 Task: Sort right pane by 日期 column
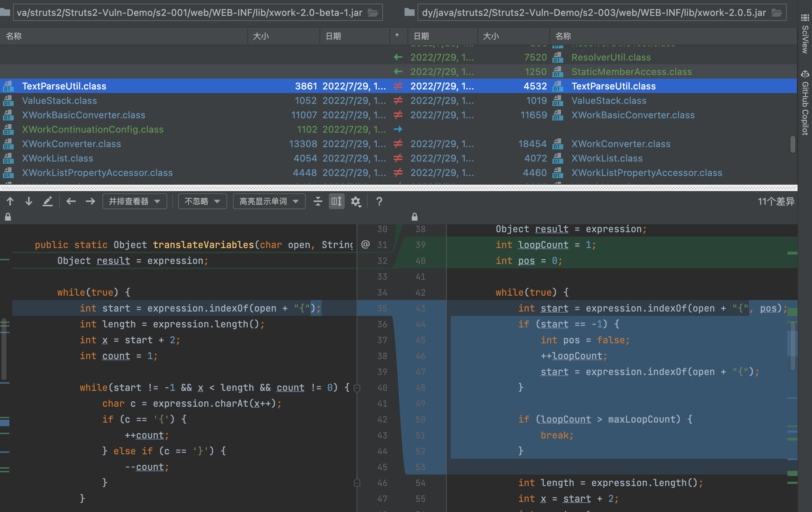442,36
